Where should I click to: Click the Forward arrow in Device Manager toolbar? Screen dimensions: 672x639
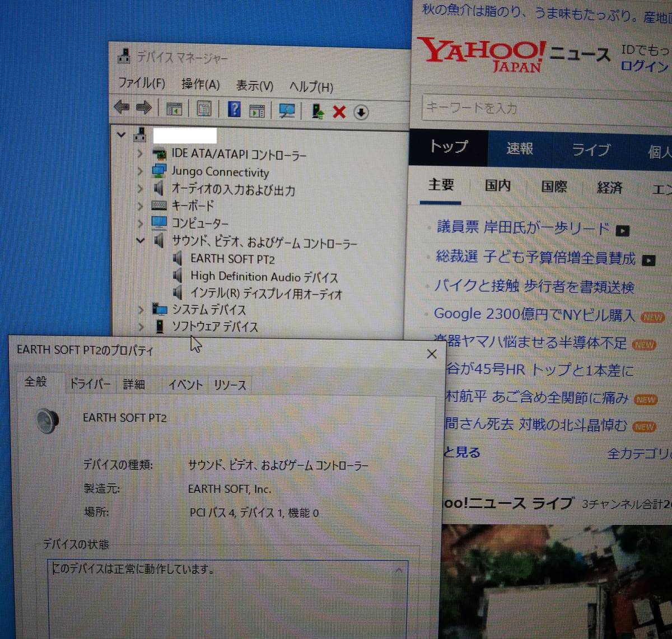coord(143,108)
